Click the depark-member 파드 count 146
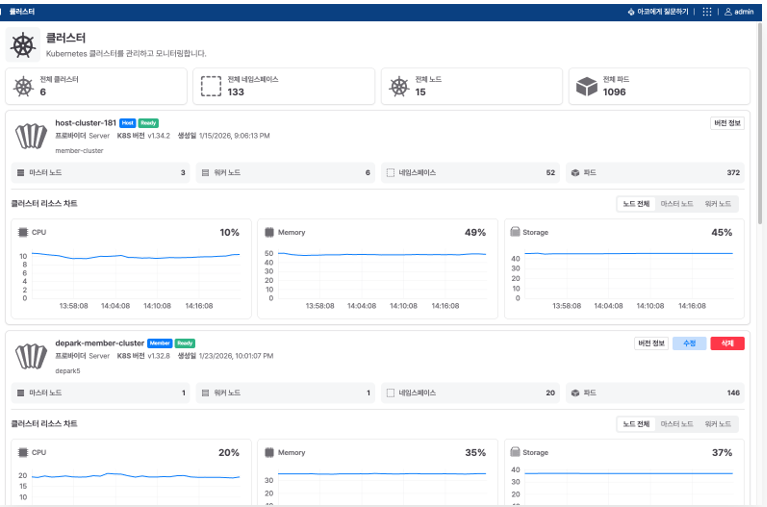The width and height of the screenshot is (767, 507). click(733, 393)
